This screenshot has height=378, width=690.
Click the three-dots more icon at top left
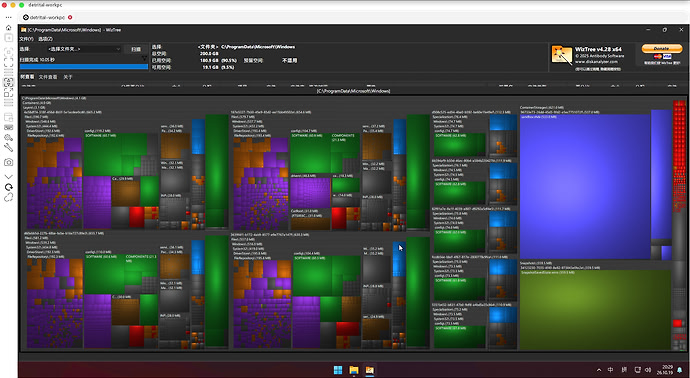tap(8, 17)
